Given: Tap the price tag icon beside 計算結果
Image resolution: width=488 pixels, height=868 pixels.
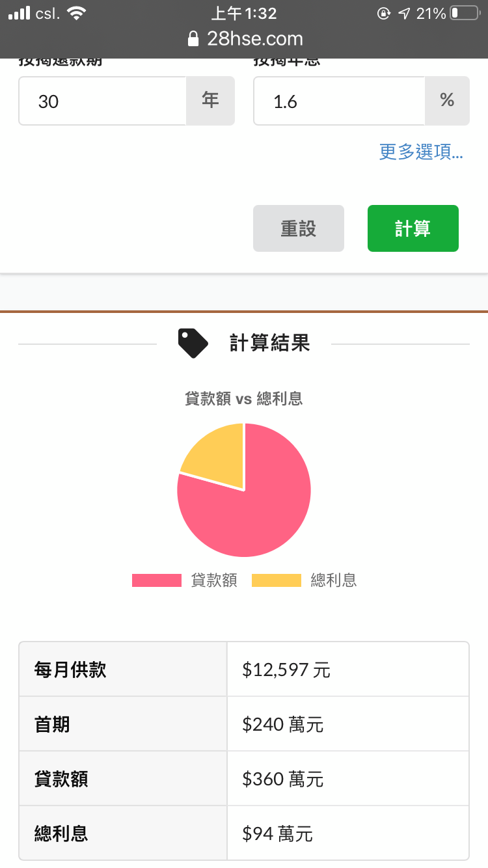Looking at the screenshot, I should coord(193,344).
